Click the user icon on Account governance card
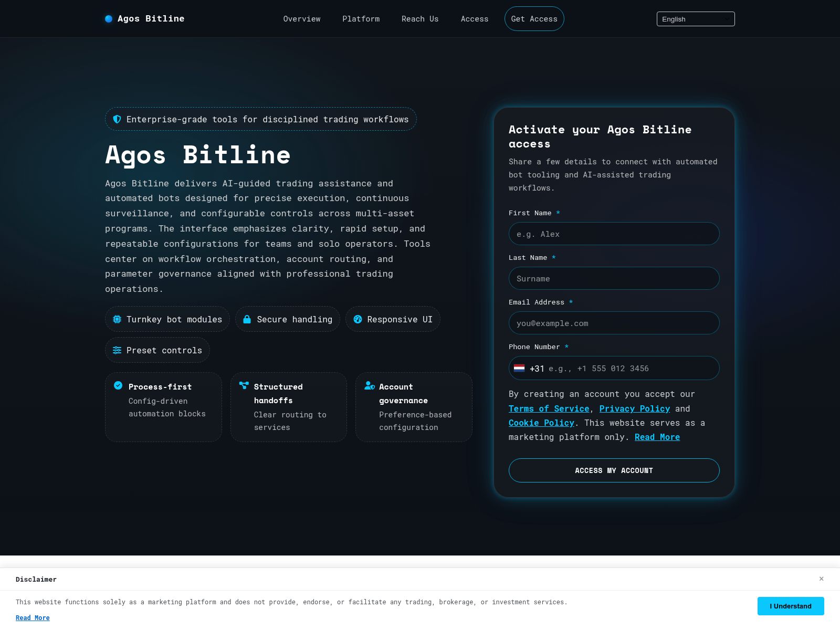 370,385
